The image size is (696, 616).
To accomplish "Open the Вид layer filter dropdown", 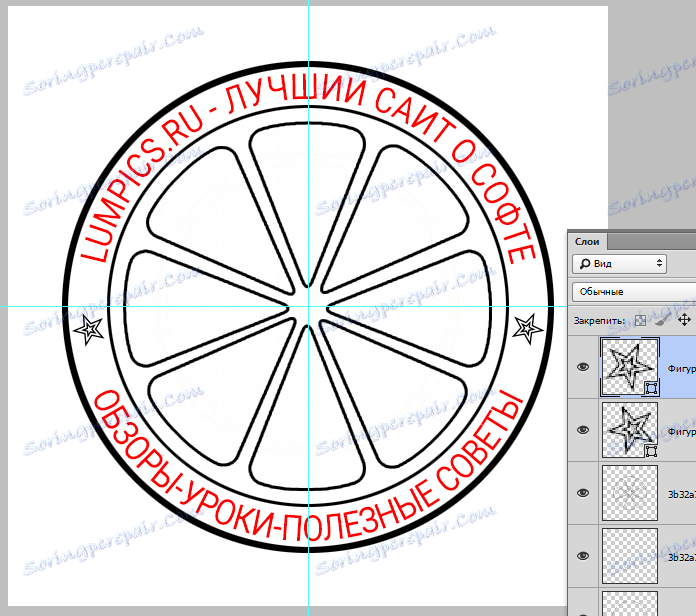I will (x=619, y=264).
